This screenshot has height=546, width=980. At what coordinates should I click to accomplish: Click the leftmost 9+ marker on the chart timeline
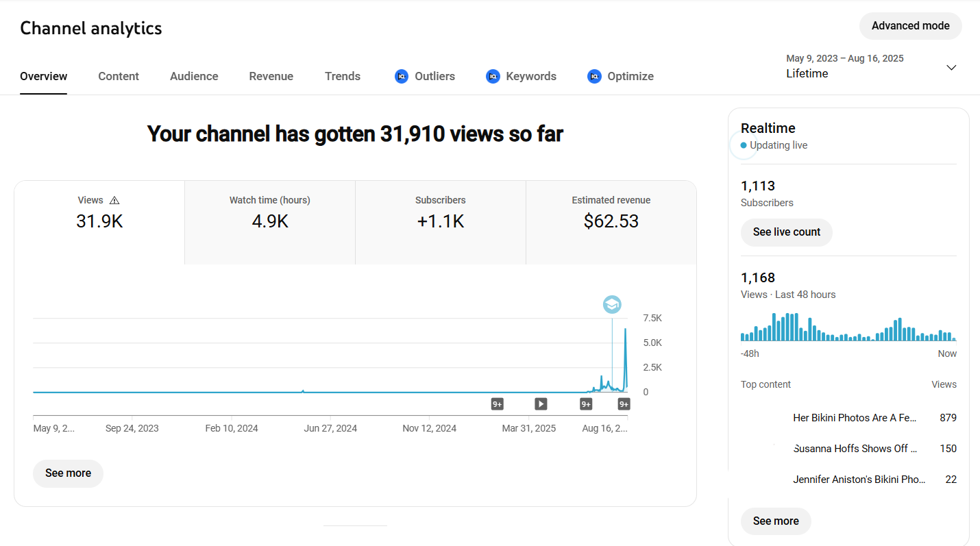tap(498, 404)
